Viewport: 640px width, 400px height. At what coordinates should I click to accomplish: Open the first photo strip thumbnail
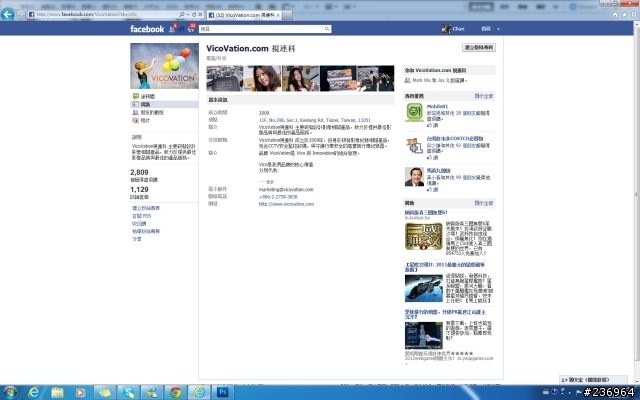pos(224,78)
